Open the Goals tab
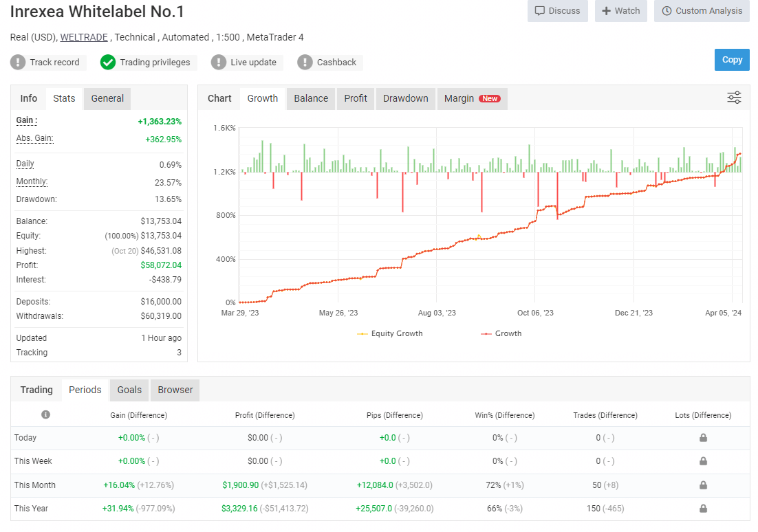Screen dimensions: 758x532 [129, 390]
